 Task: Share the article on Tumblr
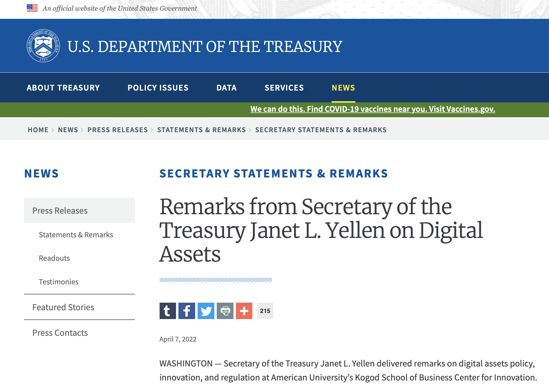[x=167, y=311]
